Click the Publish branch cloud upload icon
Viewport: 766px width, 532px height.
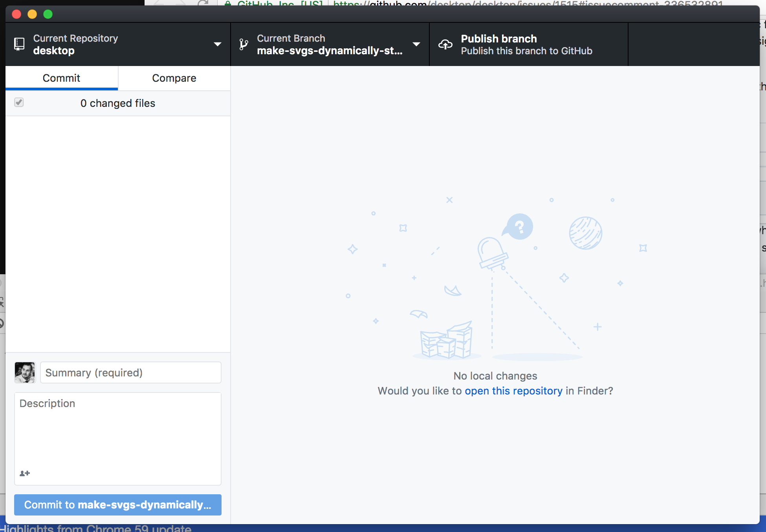tap(445, 44)
